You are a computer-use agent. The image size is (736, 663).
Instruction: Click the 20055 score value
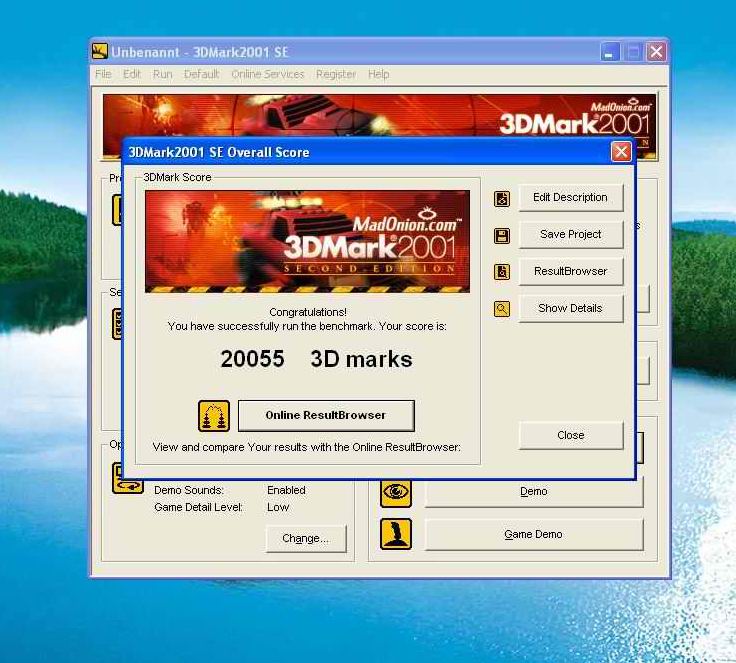pyautogui.click(x=252, y=359)
